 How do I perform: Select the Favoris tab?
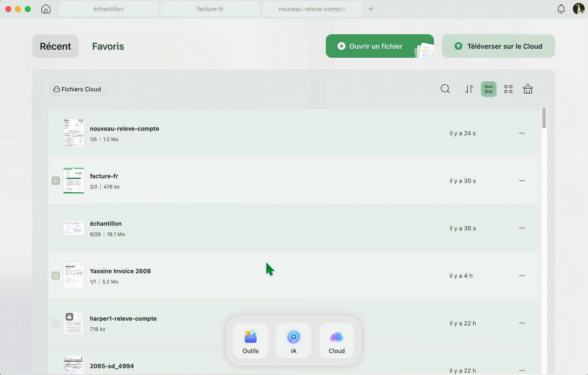tap(108, 46)
